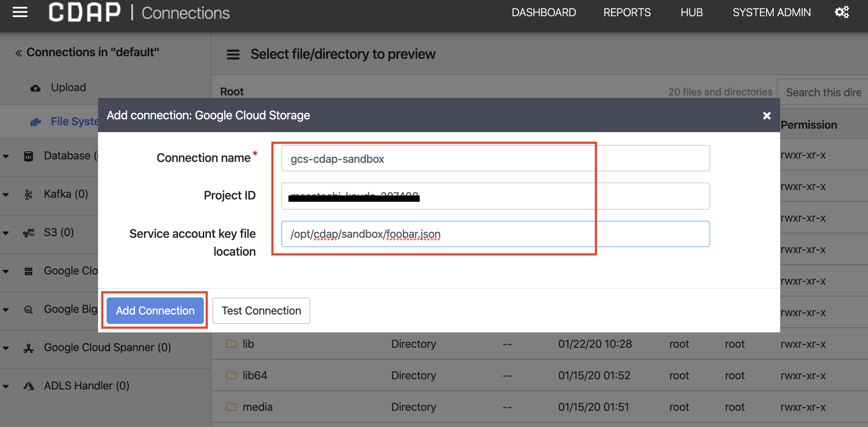Click the search directory box
This screenshot has width=868, height=427.
click(x=823, y=92)
